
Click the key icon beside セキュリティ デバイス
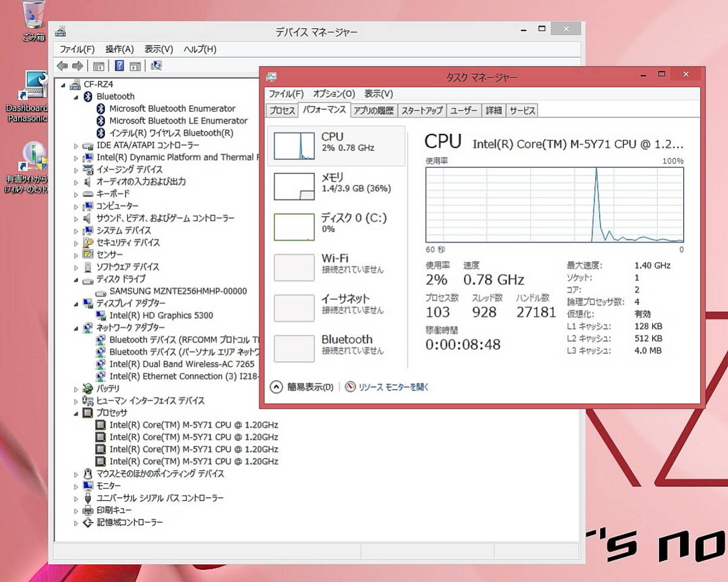coord(88,242)
